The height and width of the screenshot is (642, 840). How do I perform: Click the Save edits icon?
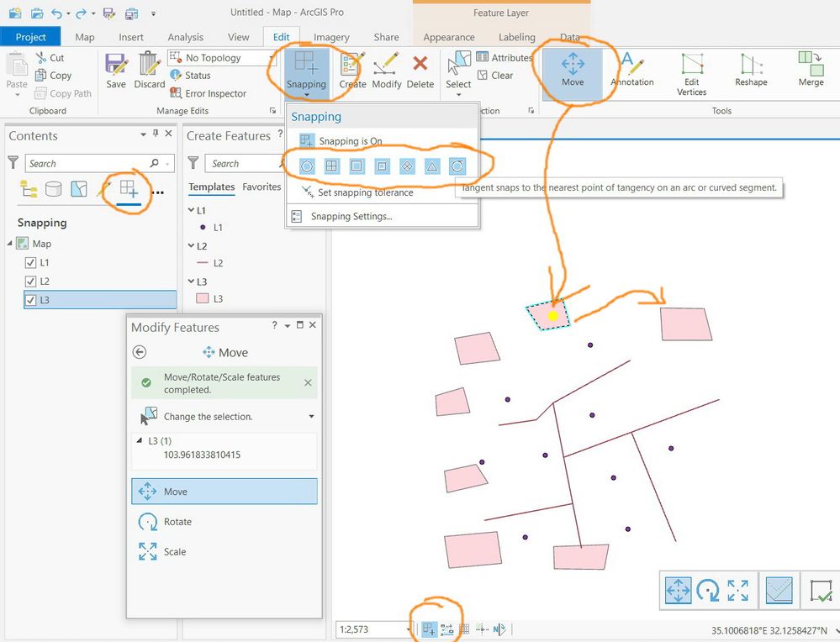click(x=116, y=70)
